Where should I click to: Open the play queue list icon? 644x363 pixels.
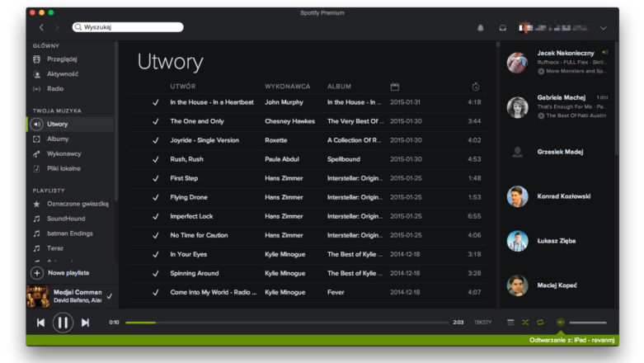pyautogui.click(x=510, y=323)
